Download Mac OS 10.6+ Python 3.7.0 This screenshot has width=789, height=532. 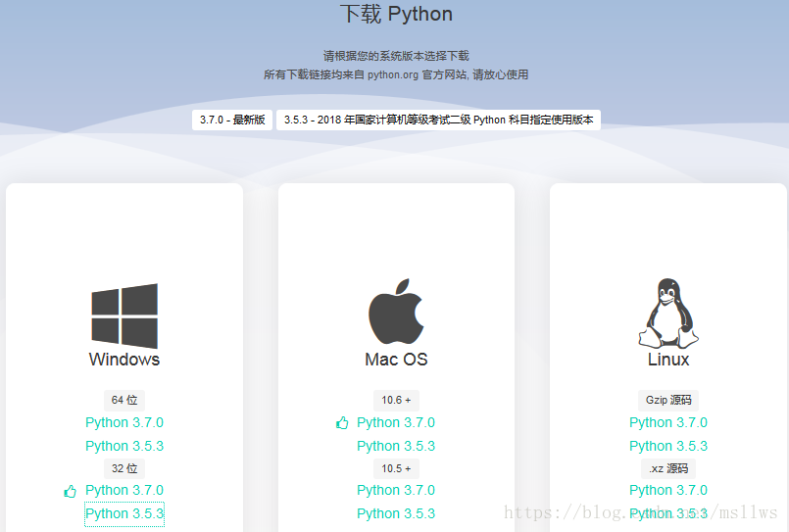(396, 422)
